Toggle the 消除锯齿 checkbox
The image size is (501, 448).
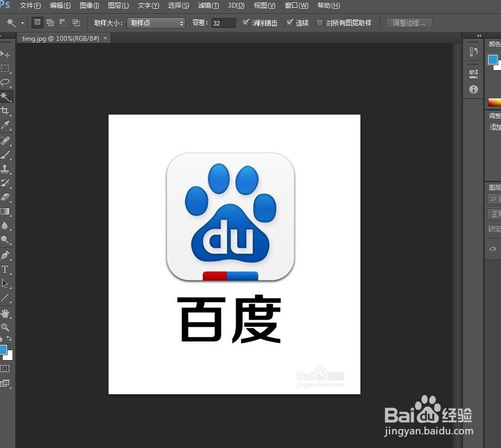pos(245,23)
